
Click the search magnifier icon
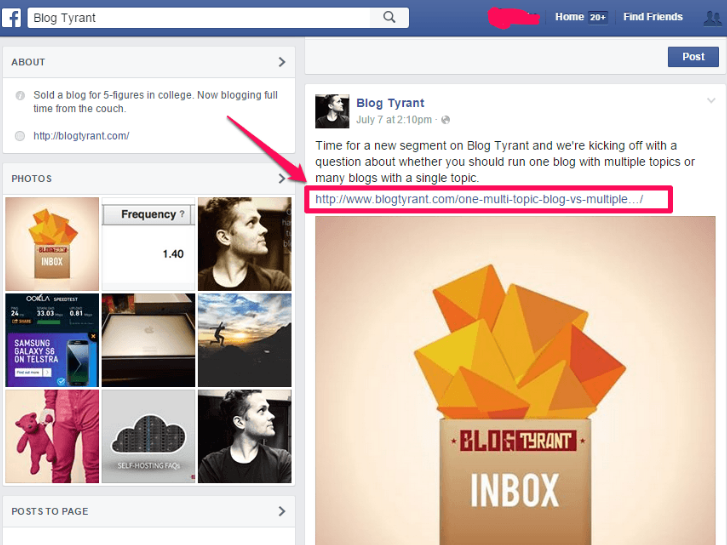389,18
